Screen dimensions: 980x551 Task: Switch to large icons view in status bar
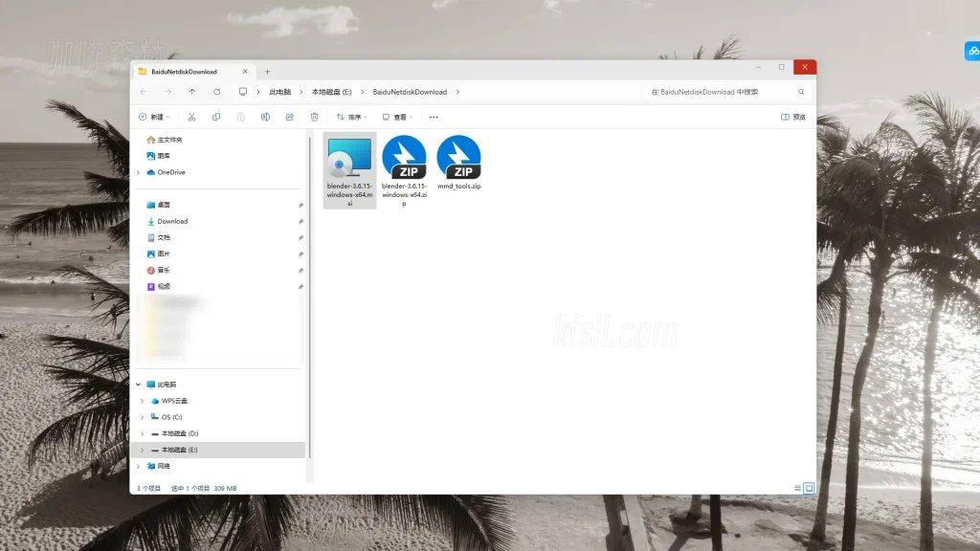pyautogui.click(x=809, y=488)
